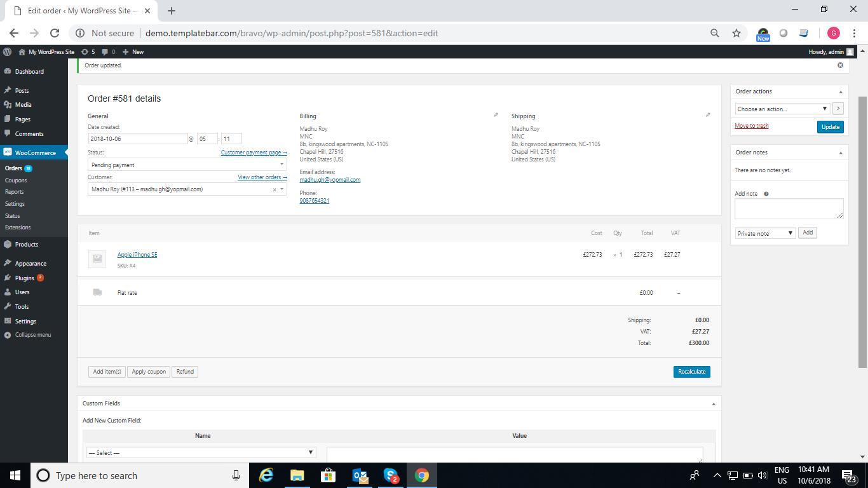Open Pages in the sidebar
The width and height of the screenshot is (868, 488).
click(x=22, y=119)
